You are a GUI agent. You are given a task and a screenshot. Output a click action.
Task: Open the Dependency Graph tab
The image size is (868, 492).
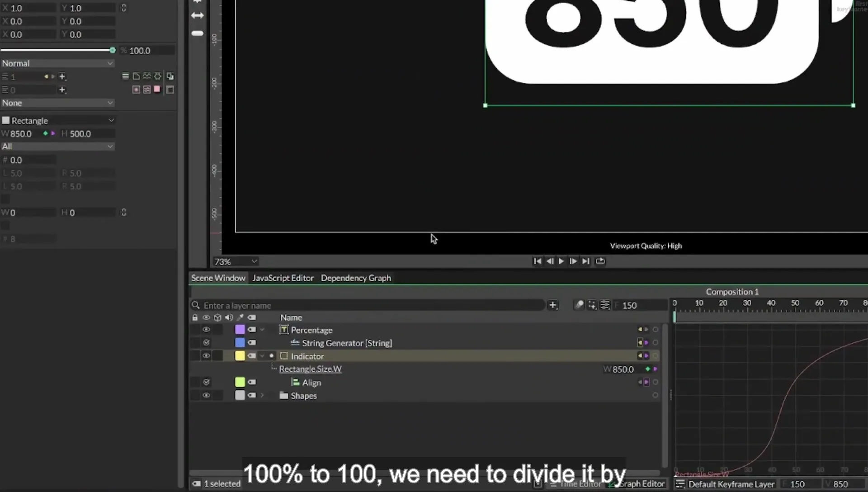(356, 278)
